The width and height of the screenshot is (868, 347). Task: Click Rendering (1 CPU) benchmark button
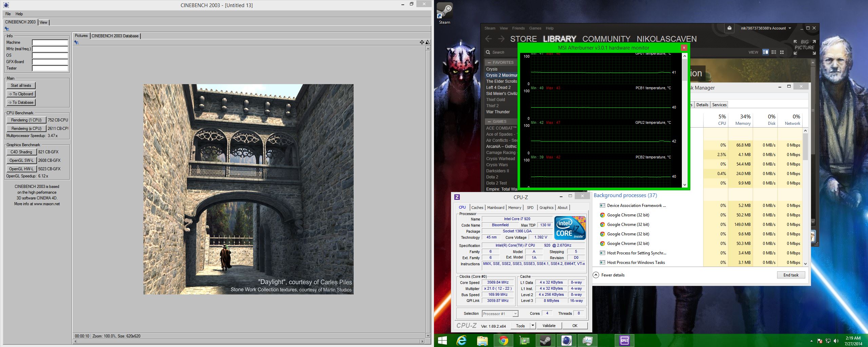point(26,120)
